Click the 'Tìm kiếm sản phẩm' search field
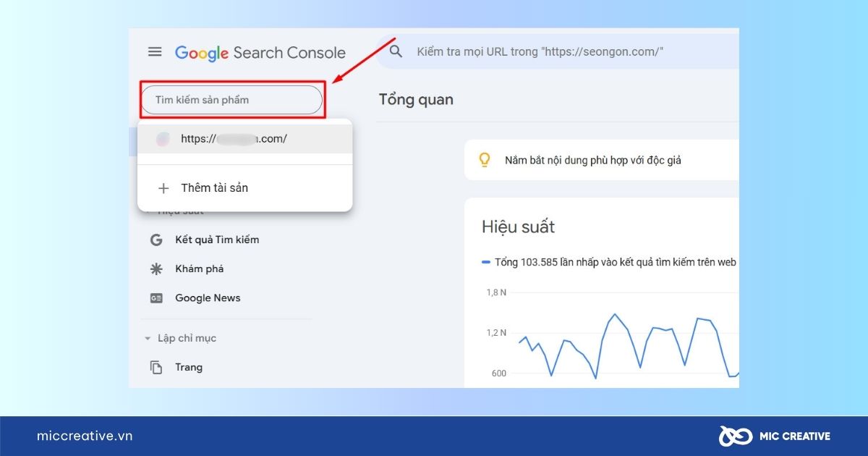Screen dimensions: 868x456 pyautogui.click(x=231, y=100)
